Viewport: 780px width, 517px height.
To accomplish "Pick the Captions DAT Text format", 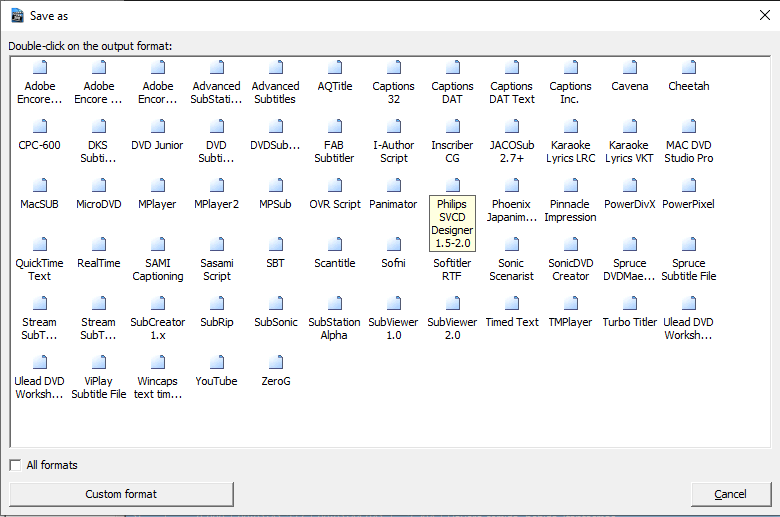I will click(x=511, y=83).
